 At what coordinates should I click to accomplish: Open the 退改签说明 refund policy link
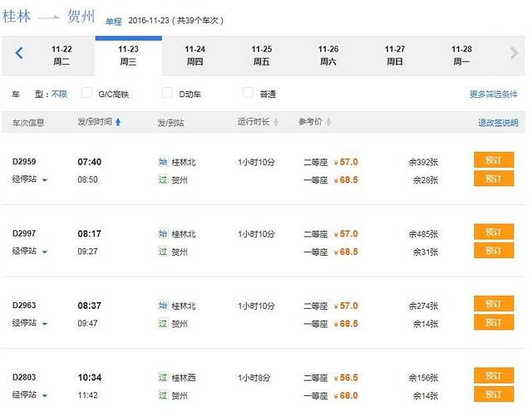(x=497, y=123)
